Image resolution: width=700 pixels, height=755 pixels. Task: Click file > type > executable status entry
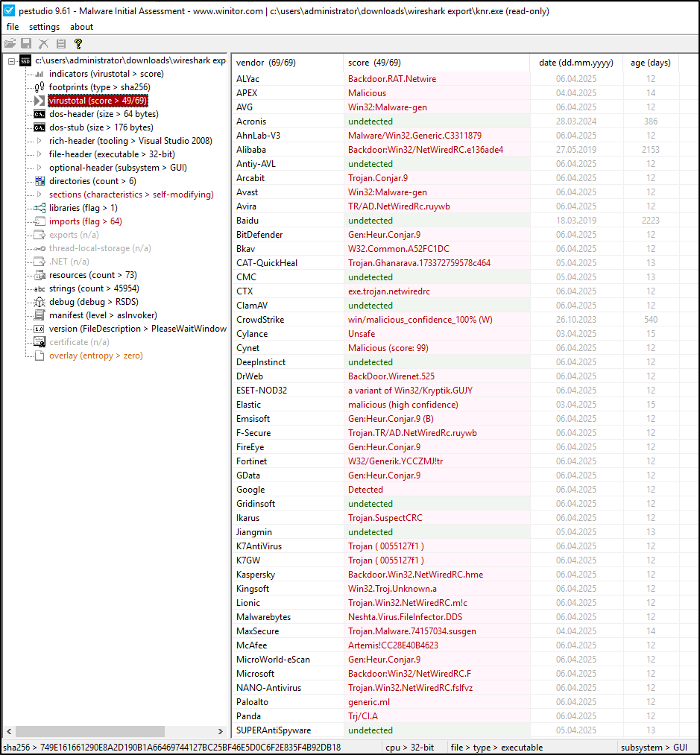coord(496,748)
